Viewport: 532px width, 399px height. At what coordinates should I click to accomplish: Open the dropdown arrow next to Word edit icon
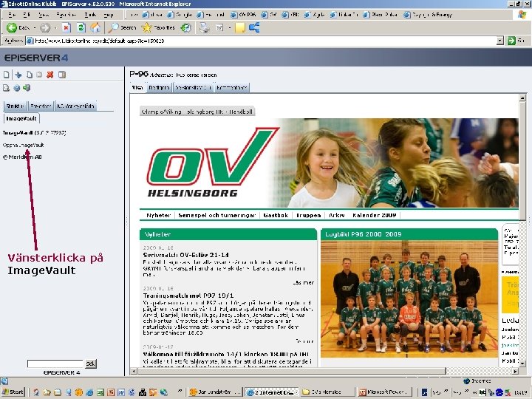pyautogui.click(x=230, y=27)
